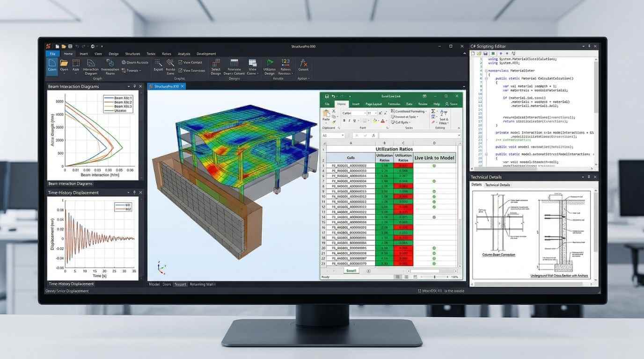Click the AutoSum sigma icon in Excel
Image resolution: width=644 pixels, height=359 pixels.
pos(433,112)
